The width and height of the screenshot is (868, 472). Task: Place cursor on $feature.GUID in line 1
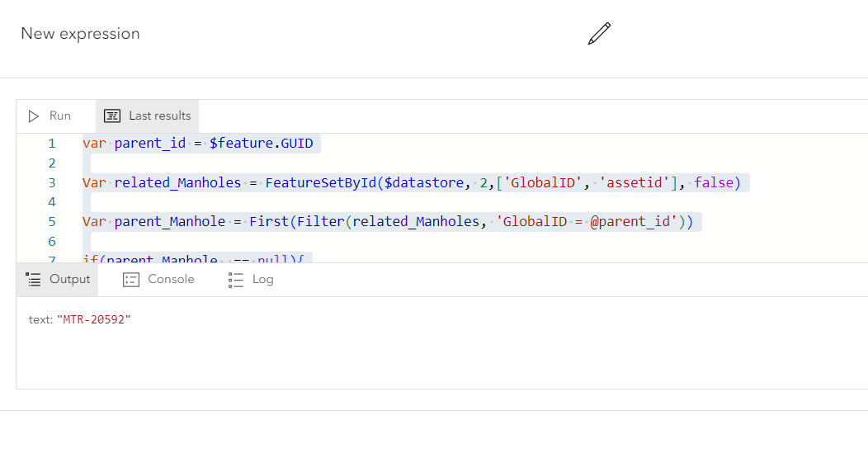tap(262, 144)
